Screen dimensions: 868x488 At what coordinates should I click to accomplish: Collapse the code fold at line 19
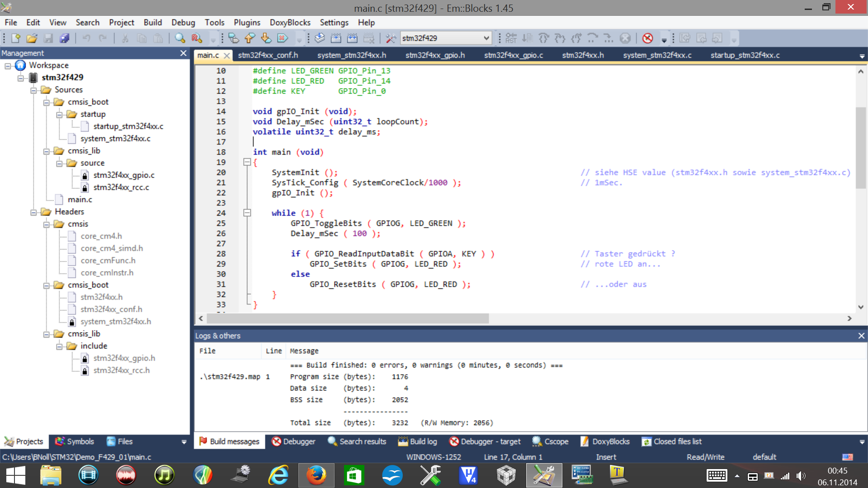click(x=247, y=162)
